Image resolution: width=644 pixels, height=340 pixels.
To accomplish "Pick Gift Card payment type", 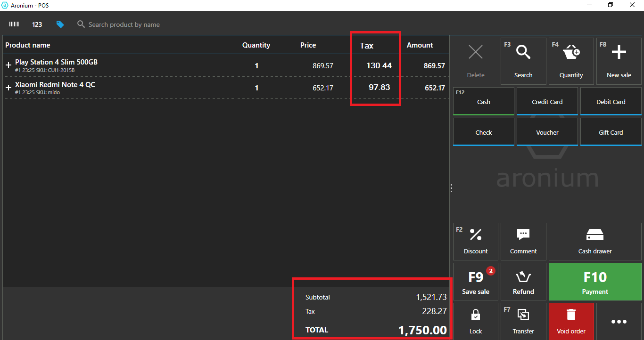I will (611, 132).
